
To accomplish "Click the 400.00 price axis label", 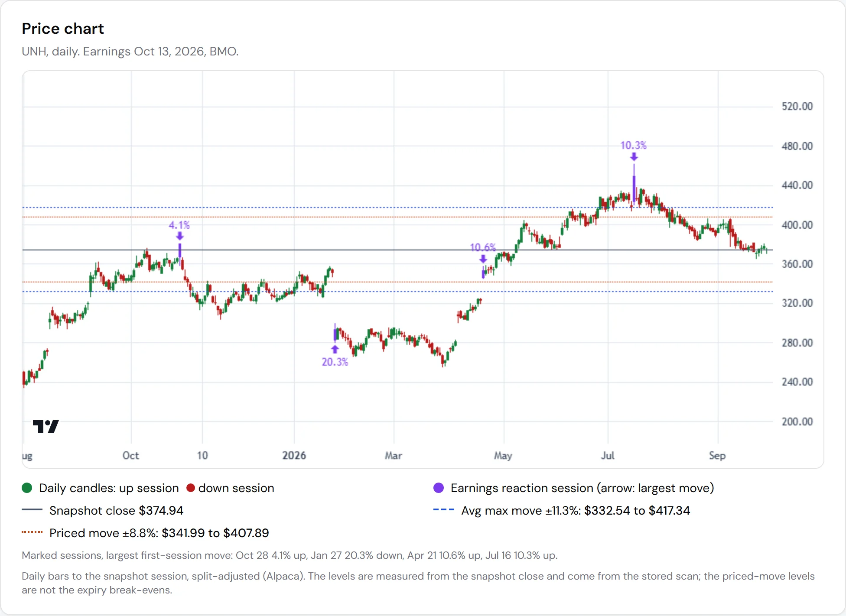I will [x=797, y=225].
